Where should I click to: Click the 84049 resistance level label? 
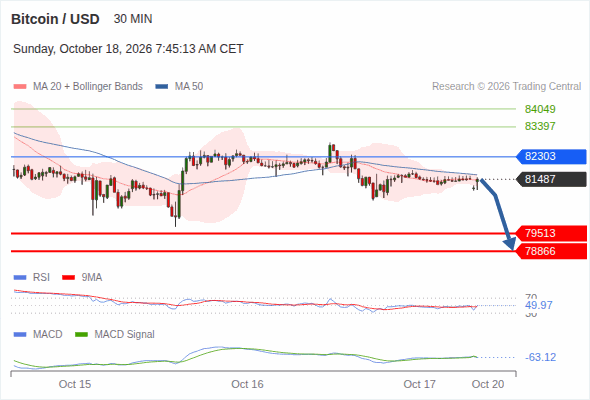[x=540, y=109]
